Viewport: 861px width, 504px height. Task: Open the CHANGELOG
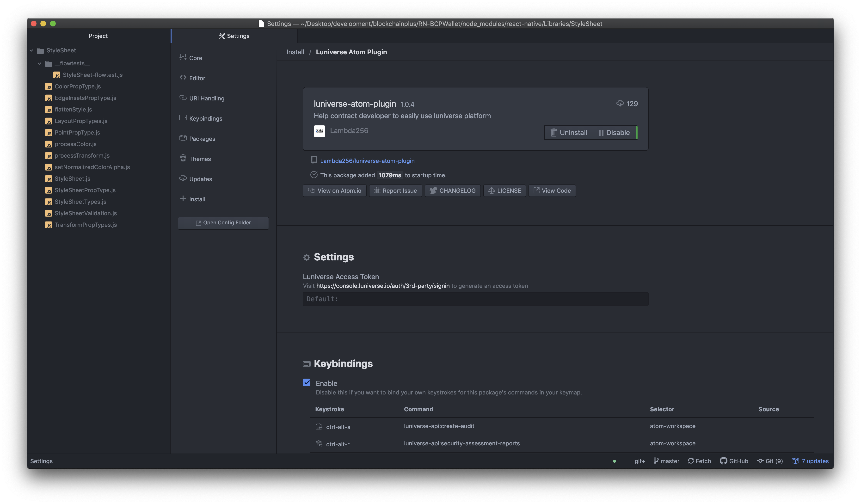point(453,191)
